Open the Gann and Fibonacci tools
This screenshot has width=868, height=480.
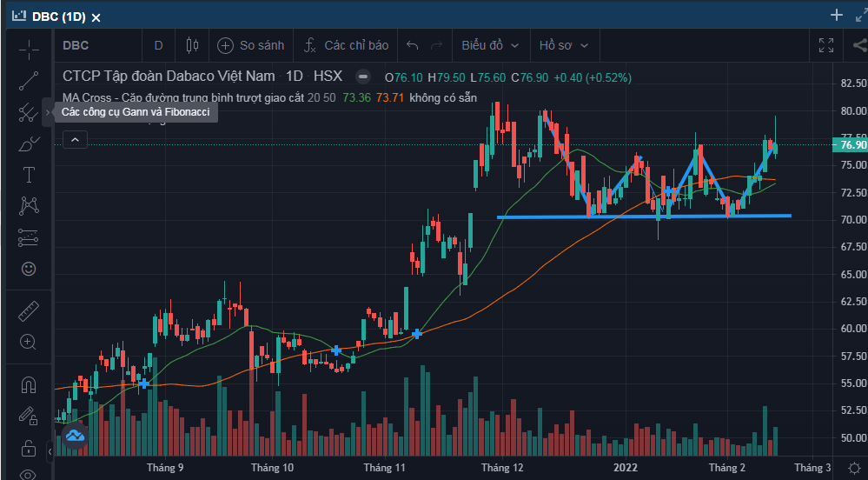pos(29,112)
